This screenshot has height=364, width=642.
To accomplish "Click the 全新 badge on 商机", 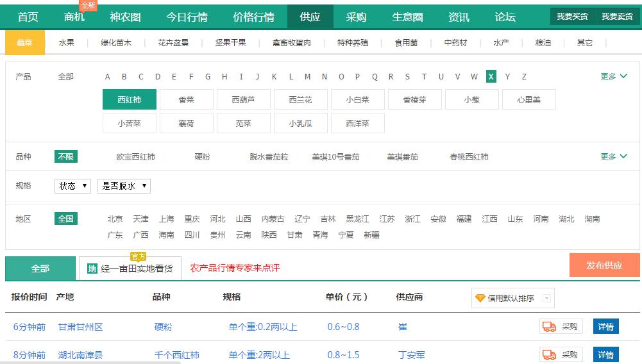I will [x=89, y=5].
